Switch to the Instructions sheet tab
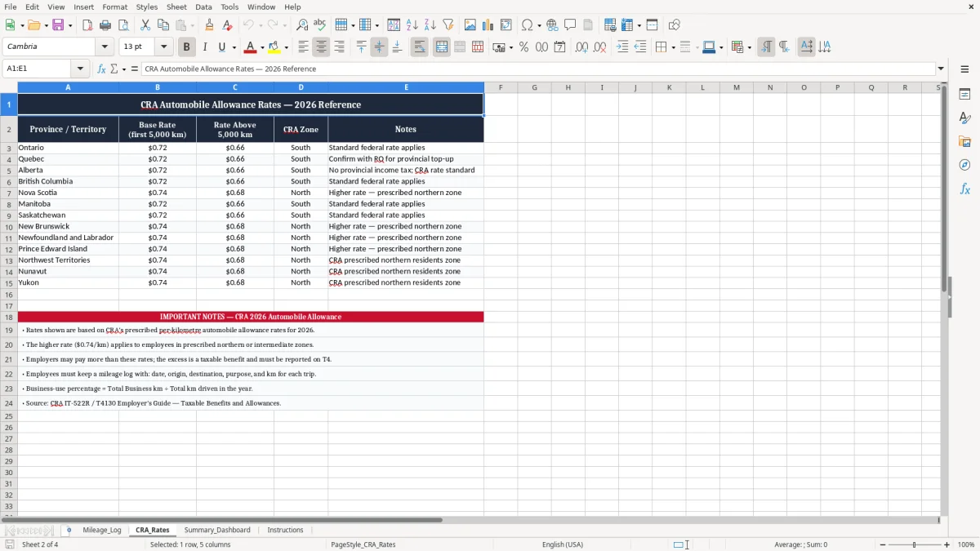This screenshot has width=980, height=551. [x=285, y=531]
